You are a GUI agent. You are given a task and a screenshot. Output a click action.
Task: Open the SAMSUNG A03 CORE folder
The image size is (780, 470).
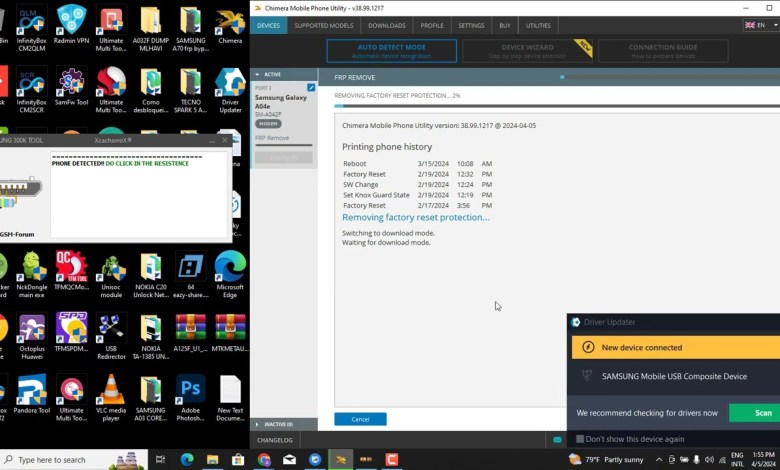coord(151,398)
